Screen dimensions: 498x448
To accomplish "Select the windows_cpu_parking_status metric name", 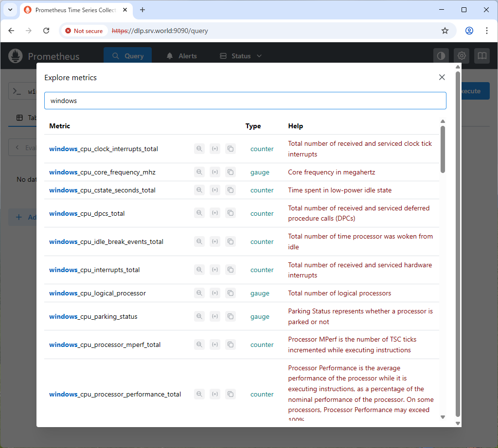I will tap(93, 316).
